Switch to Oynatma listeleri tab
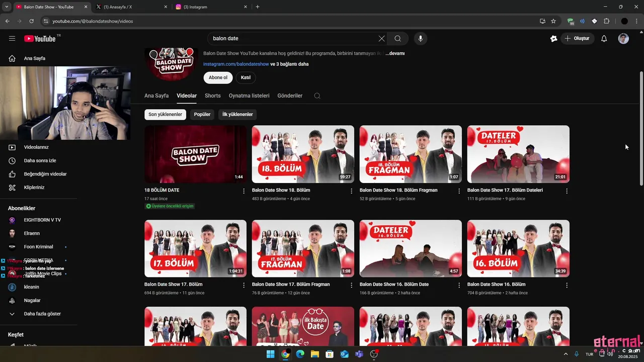The width and height of the screenshot is (644, 362). 249,96
